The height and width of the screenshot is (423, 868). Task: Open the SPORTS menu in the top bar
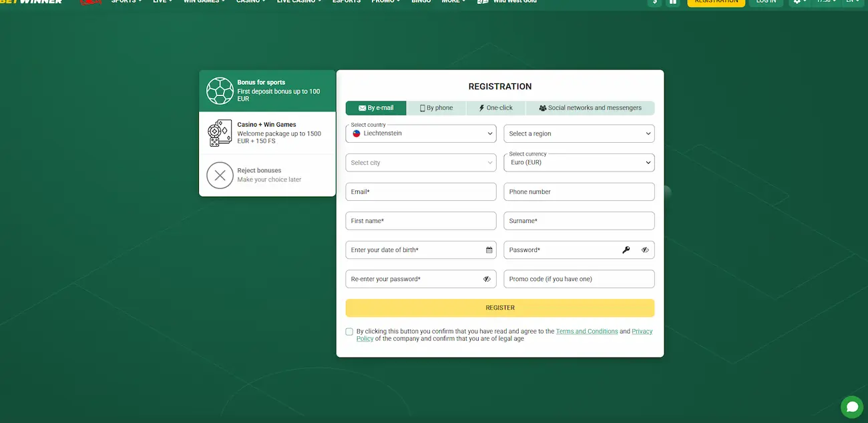(x=126, y=2)
